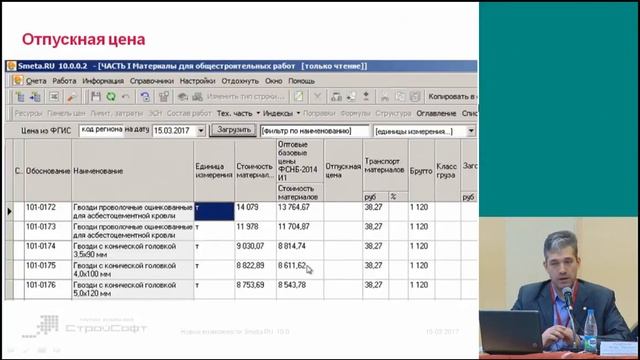640x360 pixels.
Task: Click the highlighted unit cell in row 101-0172
Action: tap(214, 211)
